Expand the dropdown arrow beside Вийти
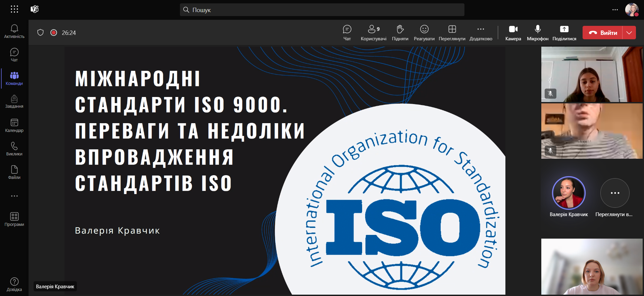The image size is (644, 296). point(629,33)
